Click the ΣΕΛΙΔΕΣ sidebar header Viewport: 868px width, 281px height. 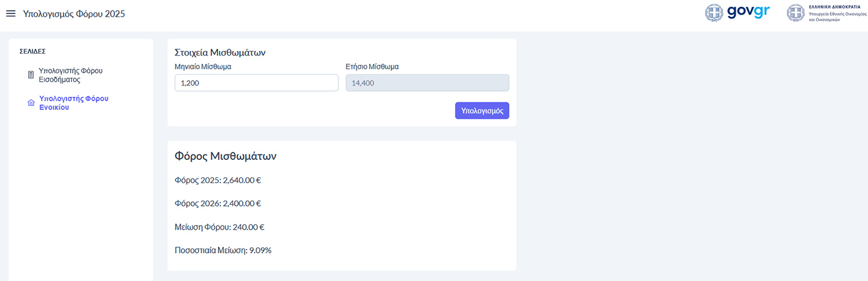[x=32, y=51]
